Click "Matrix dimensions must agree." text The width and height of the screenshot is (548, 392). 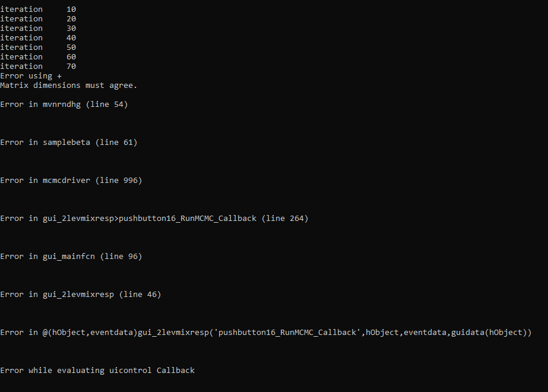[69, 86]
